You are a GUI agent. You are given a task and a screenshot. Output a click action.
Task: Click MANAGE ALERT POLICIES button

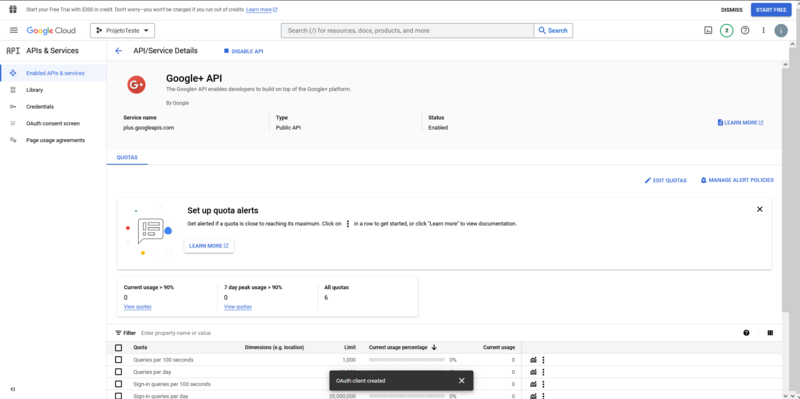point(737,180)
